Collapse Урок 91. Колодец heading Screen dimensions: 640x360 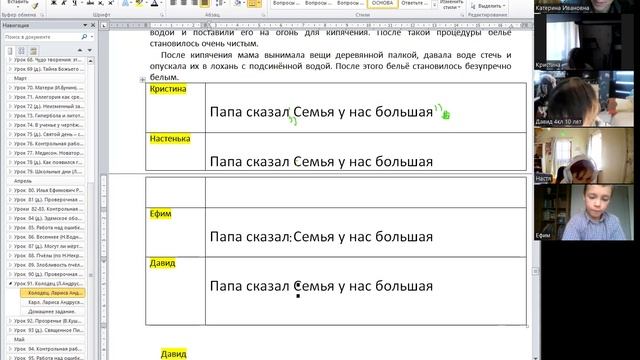coord(10,283)
